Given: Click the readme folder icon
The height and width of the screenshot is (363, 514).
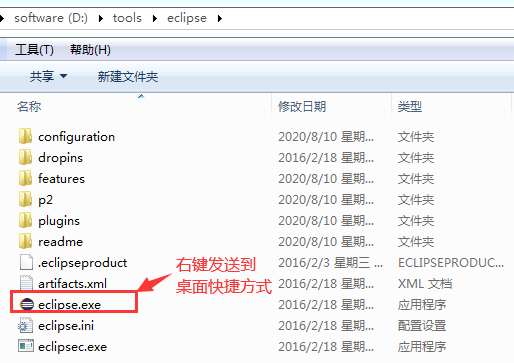Looking at the screenshot, I should pos(25,242).
